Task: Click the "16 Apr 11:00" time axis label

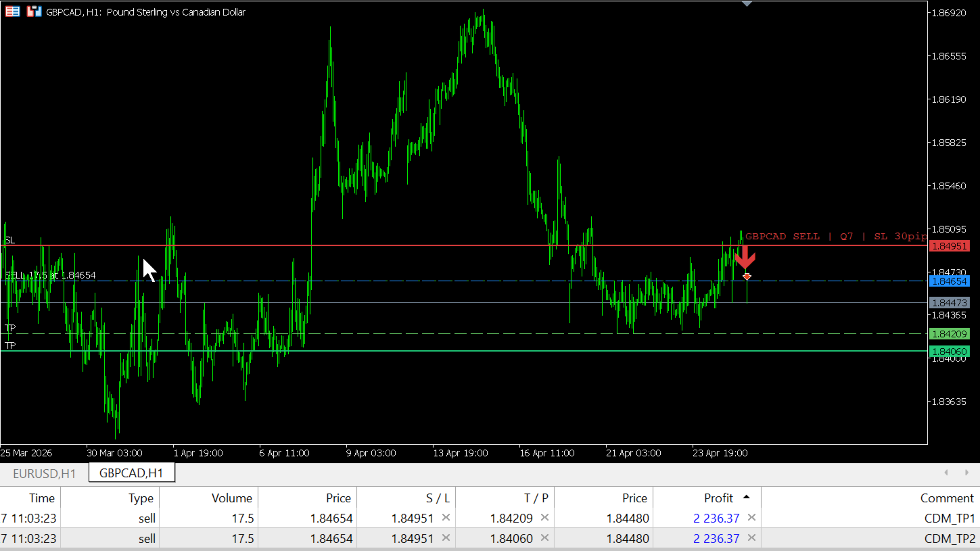Action: [x=547, y=453]
